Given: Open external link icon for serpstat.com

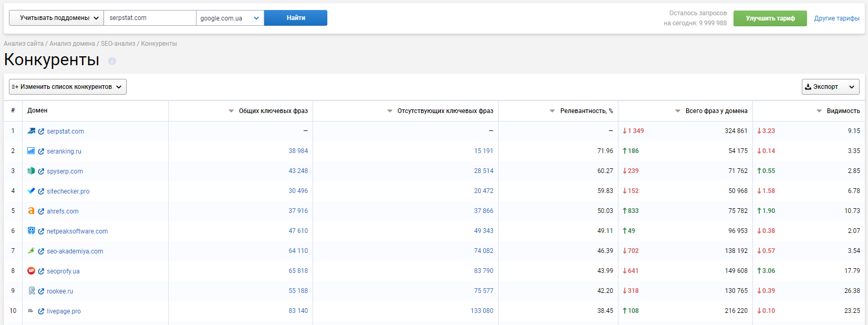Looking at the screenshot, I should click(41, 131).
